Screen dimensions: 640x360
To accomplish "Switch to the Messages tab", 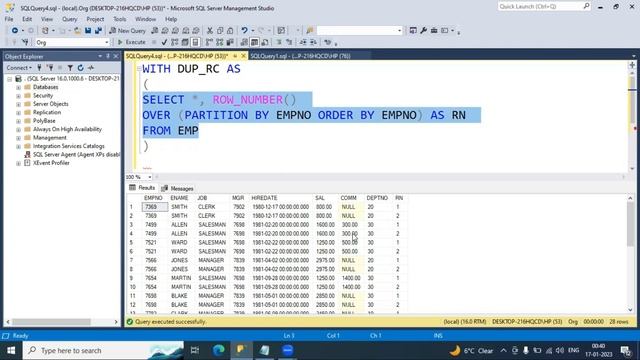I will [178, 188].
